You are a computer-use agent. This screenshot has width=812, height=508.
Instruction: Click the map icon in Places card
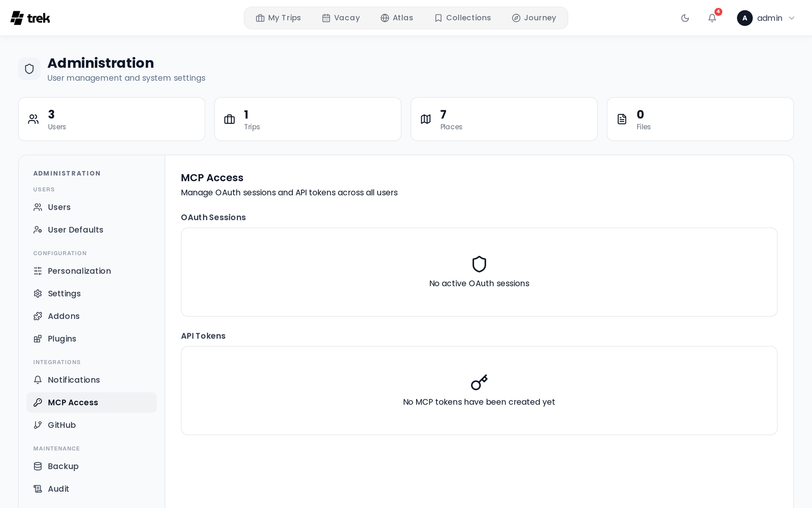click(x=426, y=119)
